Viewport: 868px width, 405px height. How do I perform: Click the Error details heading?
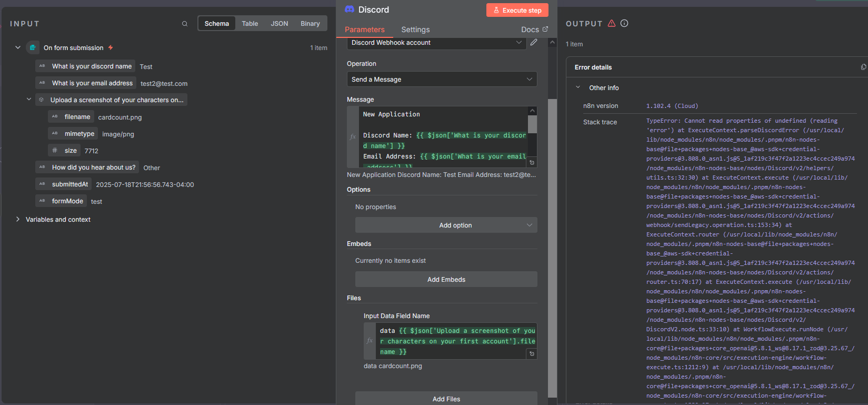point(593,67)
